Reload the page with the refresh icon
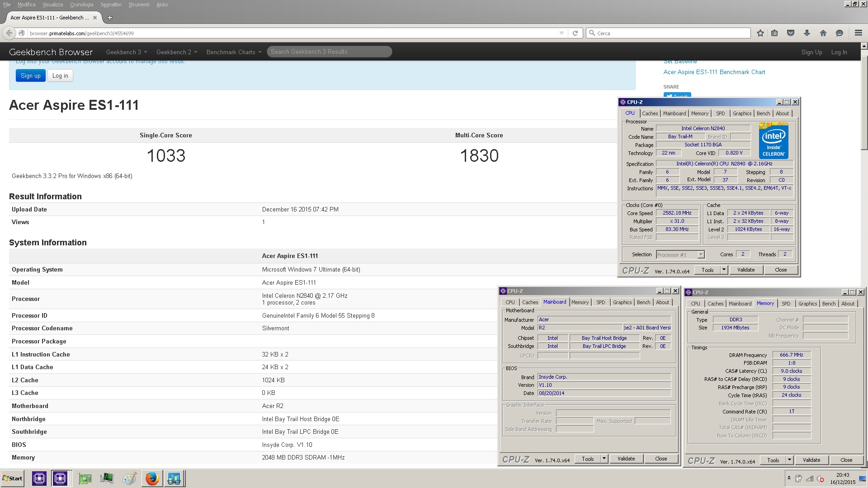Viewport: 868px width, 488px height. click(575, 33)
